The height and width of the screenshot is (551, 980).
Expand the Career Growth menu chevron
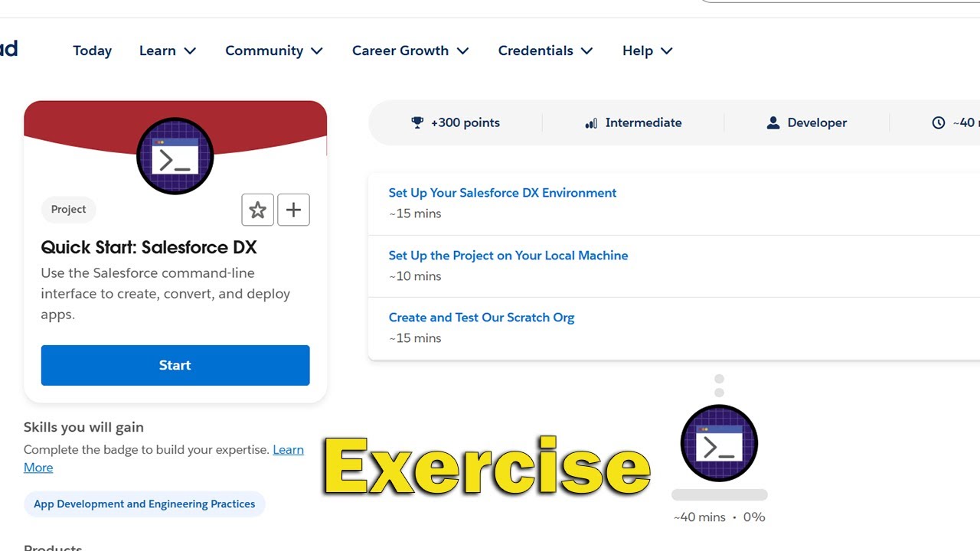point(463,51)
